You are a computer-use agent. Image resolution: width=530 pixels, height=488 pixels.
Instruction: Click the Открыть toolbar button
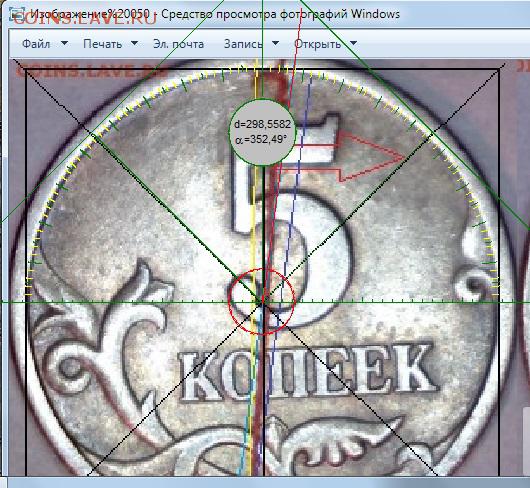(317, 44)
